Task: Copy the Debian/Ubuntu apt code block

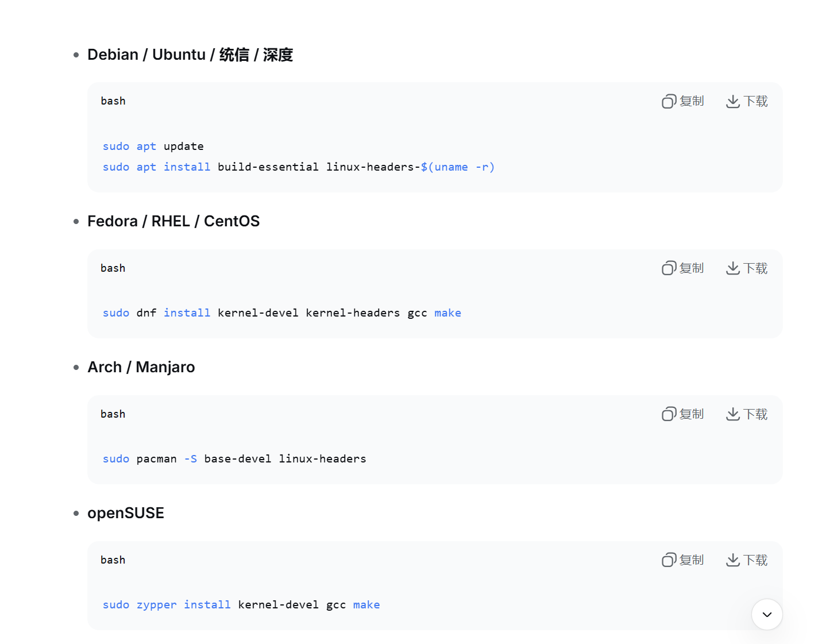Action: pos(682,101)
